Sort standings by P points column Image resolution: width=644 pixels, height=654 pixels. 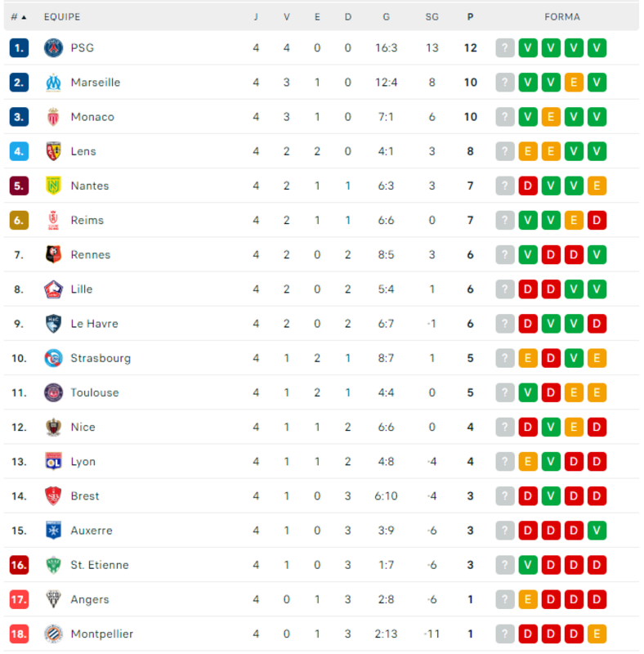[x=470, y=17]
